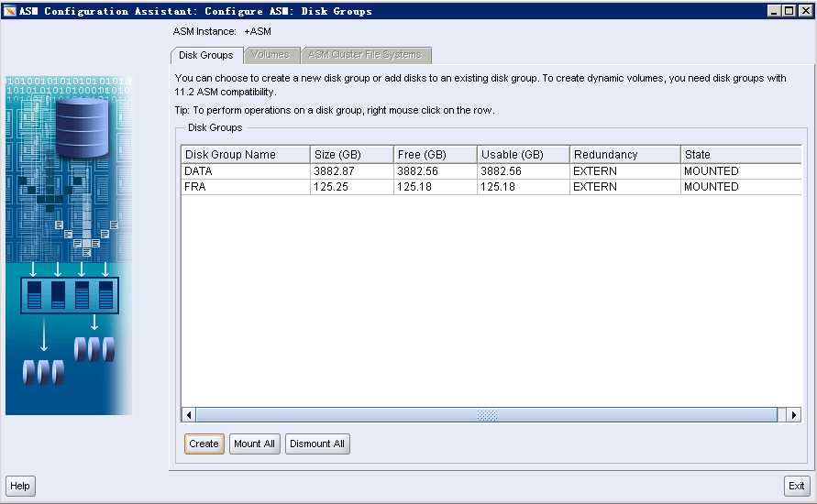Maximize the ASM Configuration Assistant window
The height and width of the screenshot is (504, 817).
pyautogui.click(x=789, y=10)
